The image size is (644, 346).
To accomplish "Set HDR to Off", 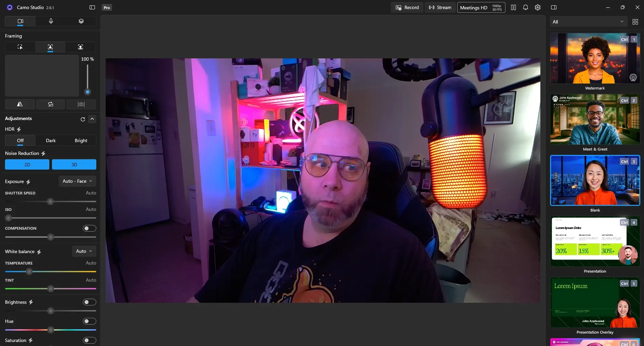I will coord(20,140).
